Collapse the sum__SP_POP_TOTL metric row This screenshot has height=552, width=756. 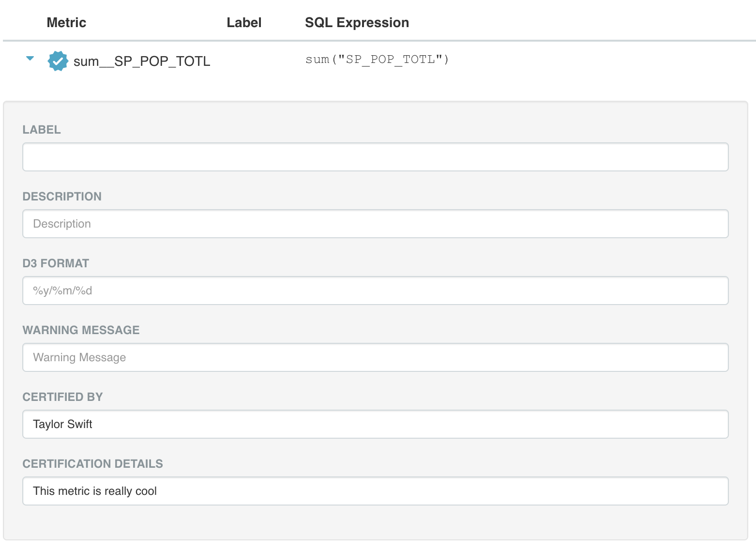pyautogui.click(x=30, y=59)
